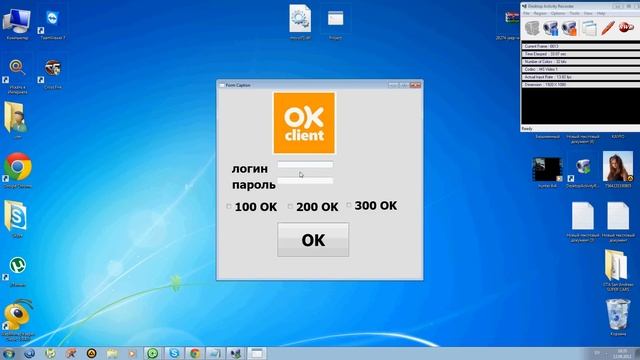Select the Recycle Bin (Корзина) icon
This screenshot has height=360, width=640.
(x=618, y=317)
